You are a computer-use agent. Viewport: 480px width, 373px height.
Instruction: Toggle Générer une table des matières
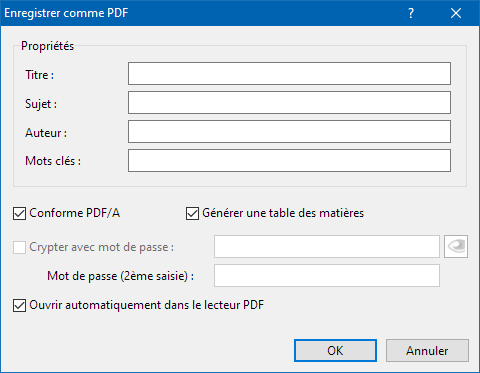[x=192, y=214]
